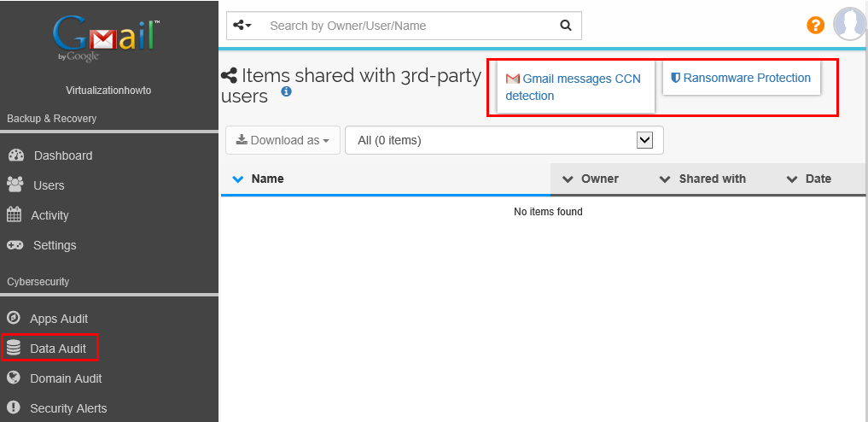Click the Cybersecurity section label
The width and height of the screenshot is (868, 422).
click(x=38, y=282)
